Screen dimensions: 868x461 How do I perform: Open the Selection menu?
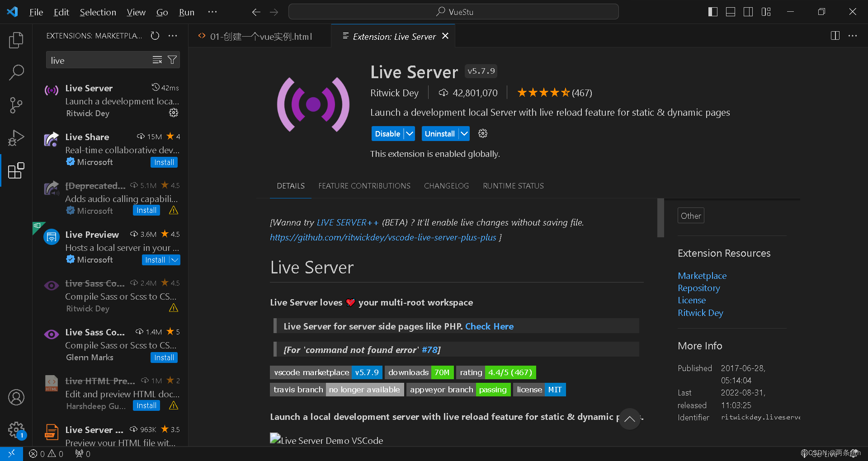(98, 12)
